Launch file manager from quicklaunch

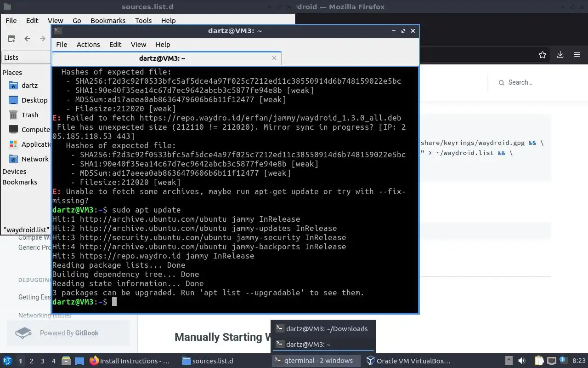pos(66,361)
